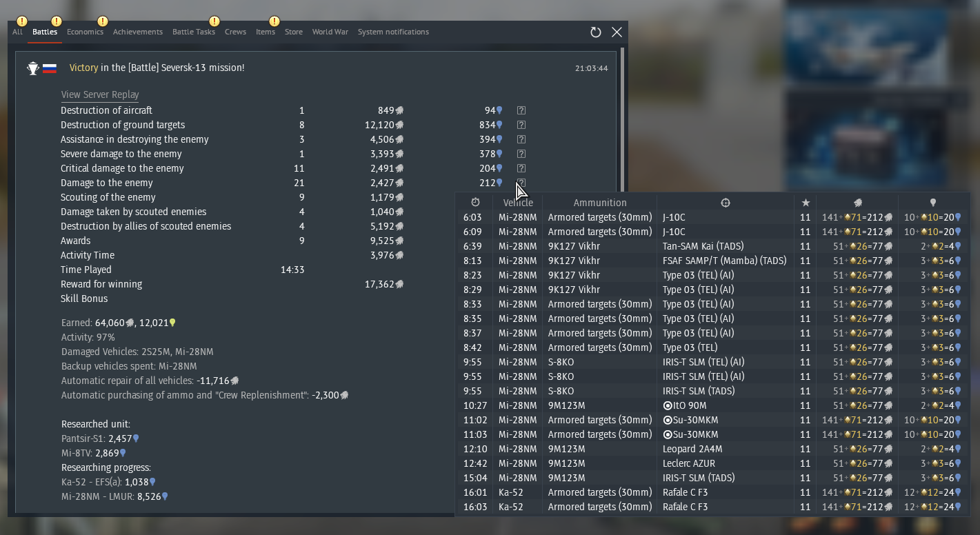Image resolution: width=980 pixels, height=535 pixels.
Task: Click the Ka-52 - EFS(a) research progress
Action: coord(108,482)
